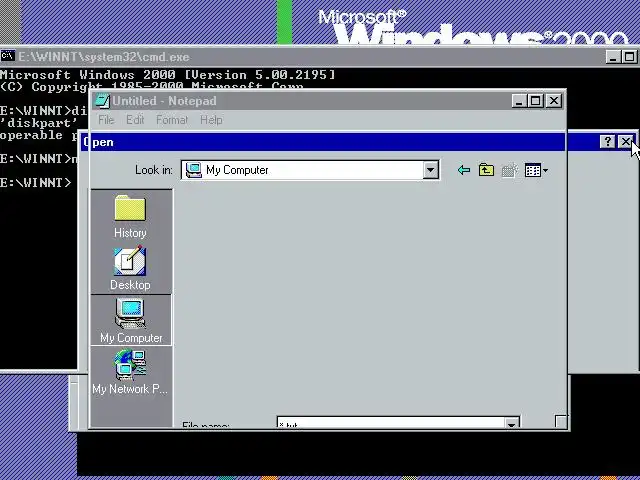This screenshot has height=480, width=640.
Task: Open the History folder in places bar
Action: 131,216
